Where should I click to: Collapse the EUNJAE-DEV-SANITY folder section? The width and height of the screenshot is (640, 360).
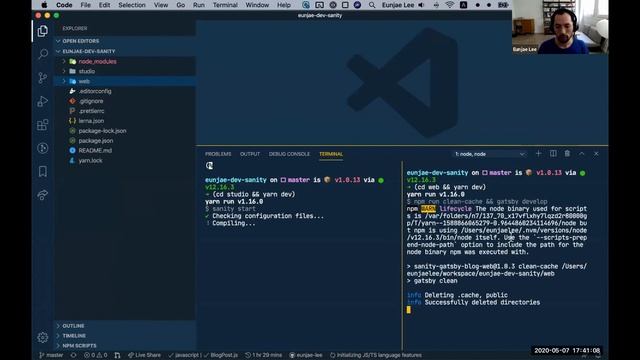tap(125, 51)
